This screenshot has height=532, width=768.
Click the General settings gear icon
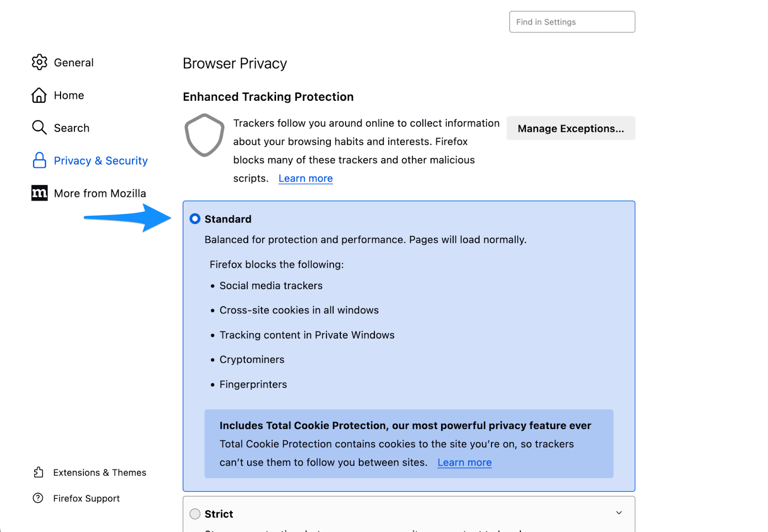coord(39,62)
